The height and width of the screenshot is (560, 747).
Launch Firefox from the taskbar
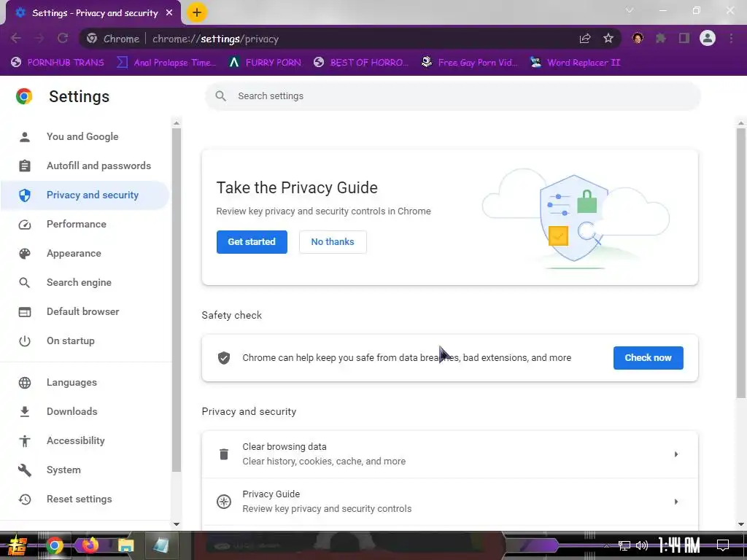(x=90, y=545)
